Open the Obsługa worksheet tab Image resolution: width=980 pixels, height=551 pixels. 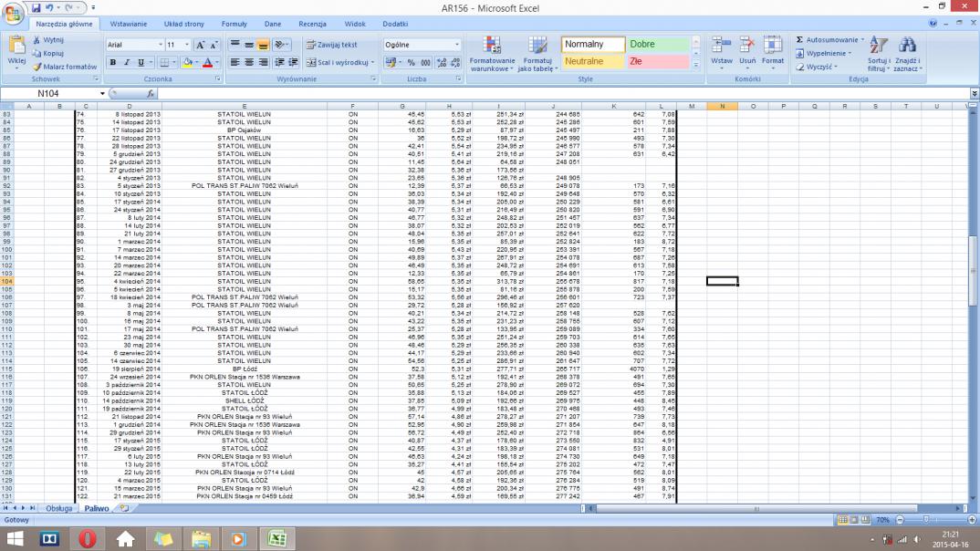pos(59,508)
